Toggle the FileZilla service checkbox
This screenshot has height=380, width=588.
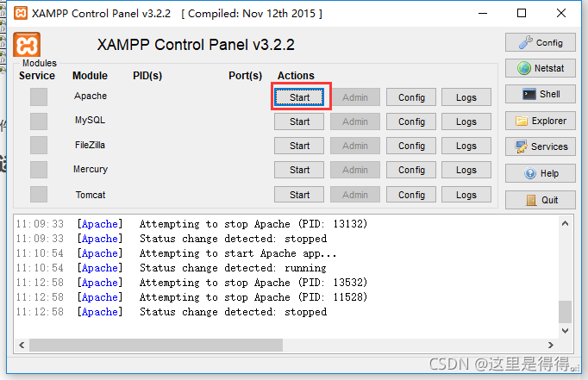coord(39,146)
